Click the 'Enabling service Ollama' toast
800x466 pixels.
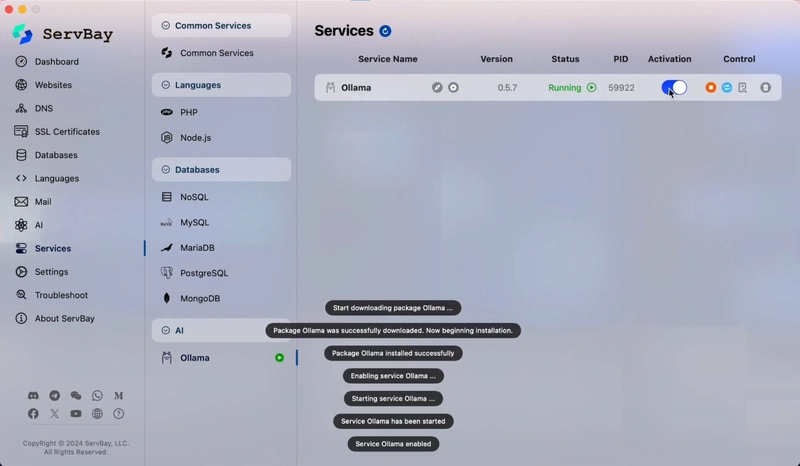click(393, 376)
